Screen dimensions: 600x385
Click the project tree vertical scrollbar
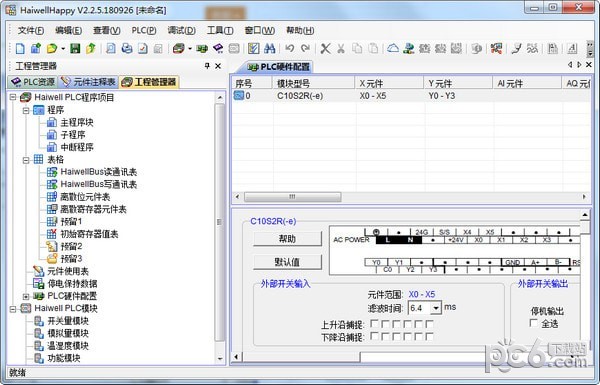(220, 222)
